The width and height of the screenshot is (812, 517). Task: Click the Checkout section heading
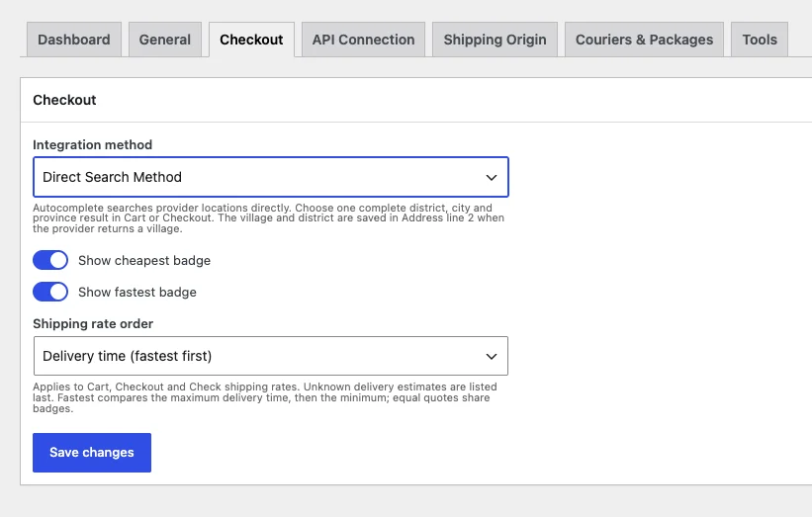[64, 100]
